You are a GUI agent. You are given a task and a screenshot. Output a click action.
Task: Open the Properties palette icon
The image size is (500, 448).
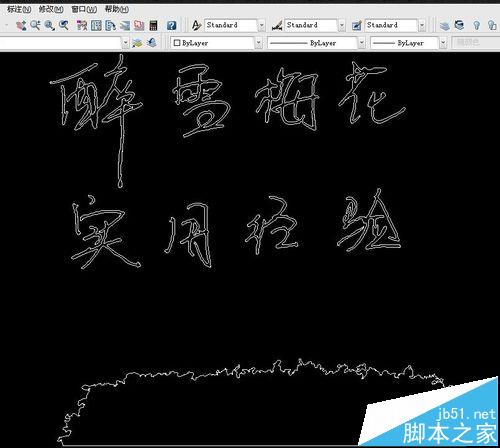pyautogui.click(x=82, y=25)
